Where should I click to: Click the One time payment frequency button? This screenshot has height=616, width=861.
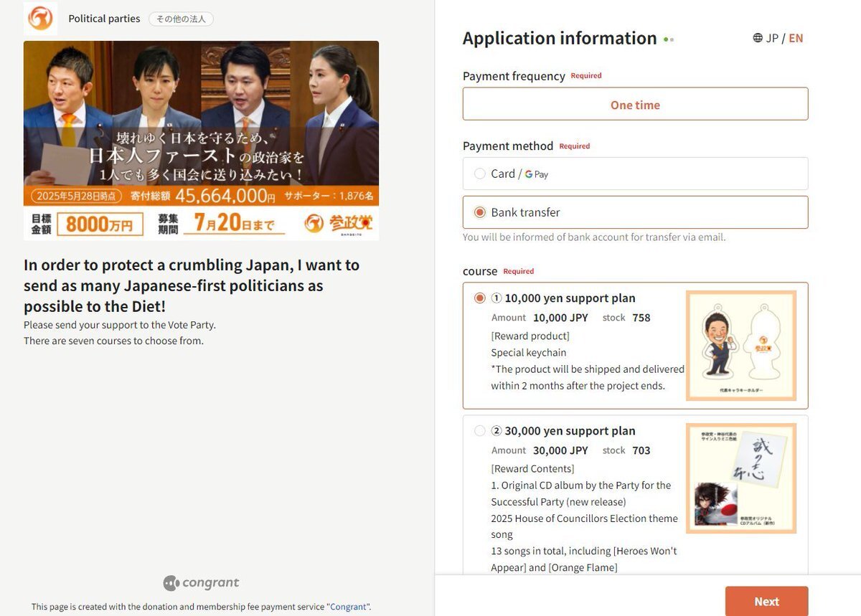636,104
